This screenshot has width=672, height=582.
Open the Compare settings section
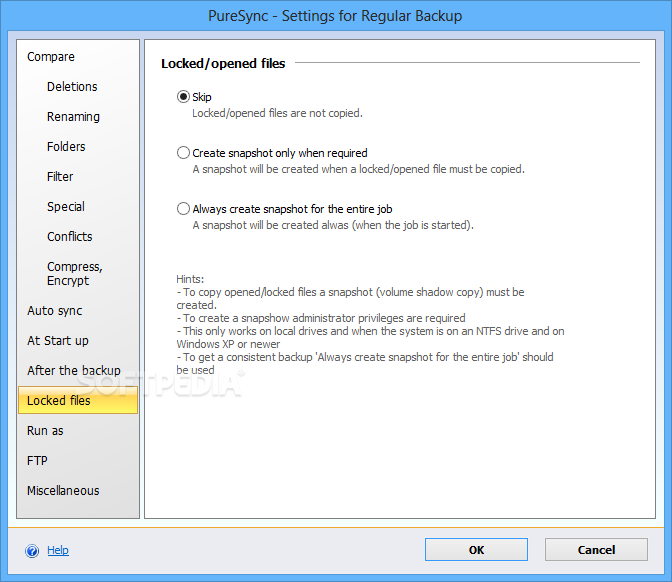[x=51, y=57]
